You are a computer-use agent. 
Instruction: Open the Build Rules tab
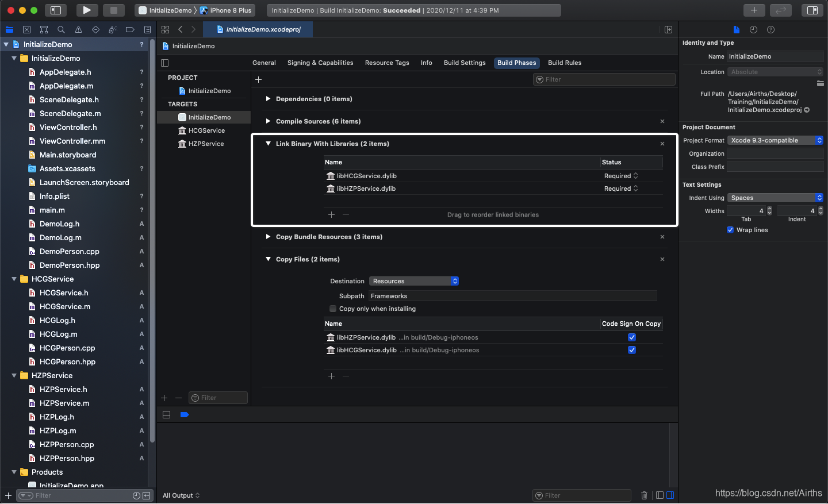point(565,63)
